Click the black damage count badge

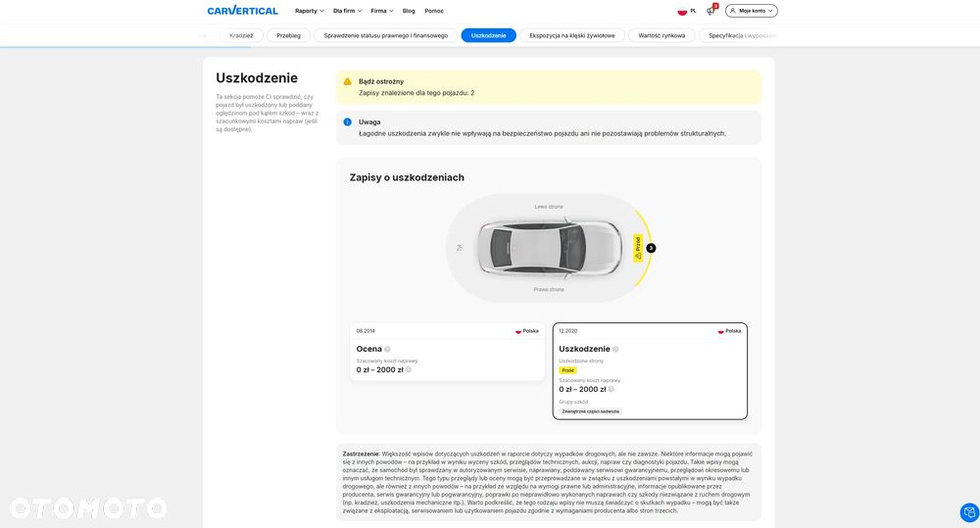651,248
